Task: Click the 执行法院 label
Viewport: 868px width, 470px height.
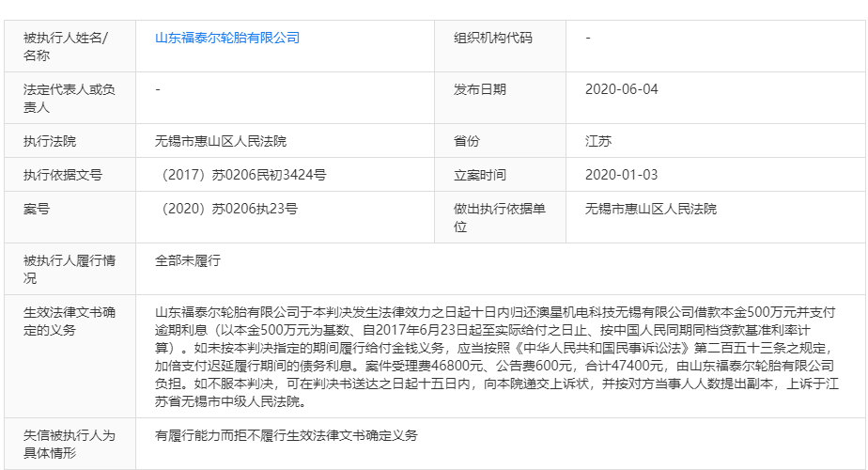Action: coord(49,141)
